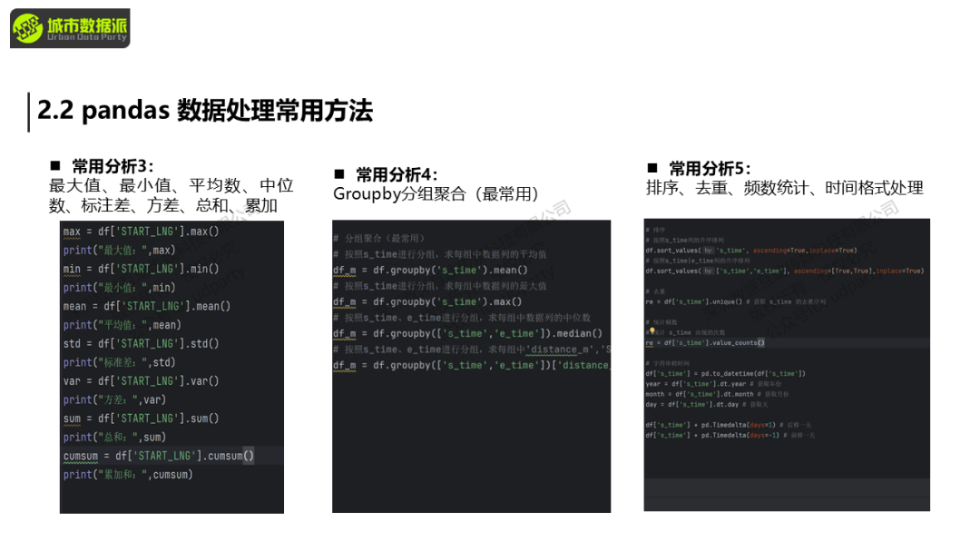Click the highlighted value_counts() code line
Screen dimensions: 980x552
pos(705,343)
